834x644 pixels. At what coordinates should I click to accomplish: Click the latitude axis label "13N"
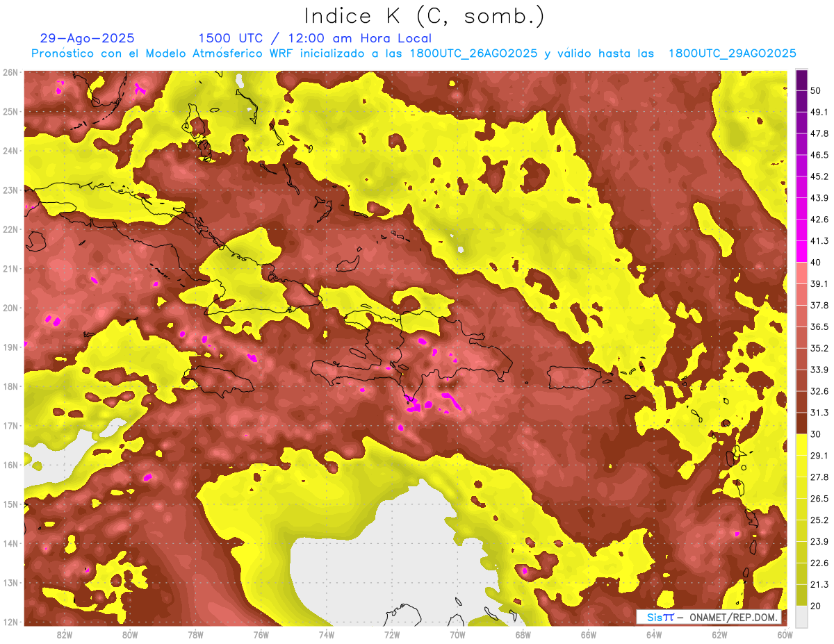coord(10,583)
